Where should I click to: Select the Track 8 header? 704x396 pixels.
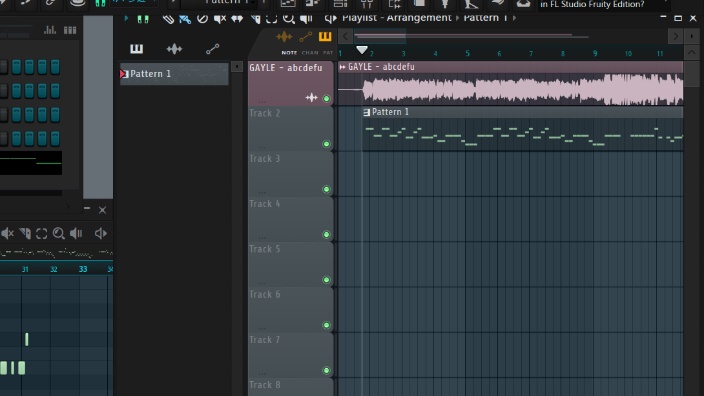pyautogui.click(x=290, y=387)
